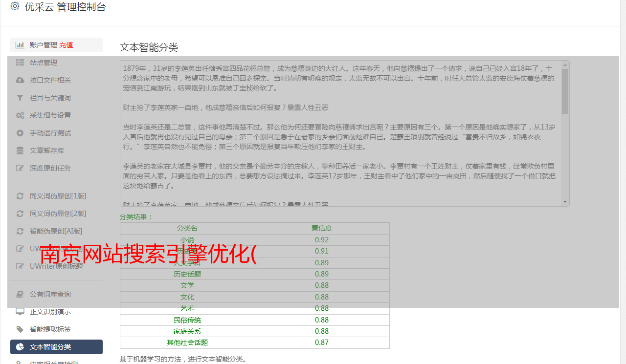Select the 0.88 value in 民俗传统 row

(322, 320)
